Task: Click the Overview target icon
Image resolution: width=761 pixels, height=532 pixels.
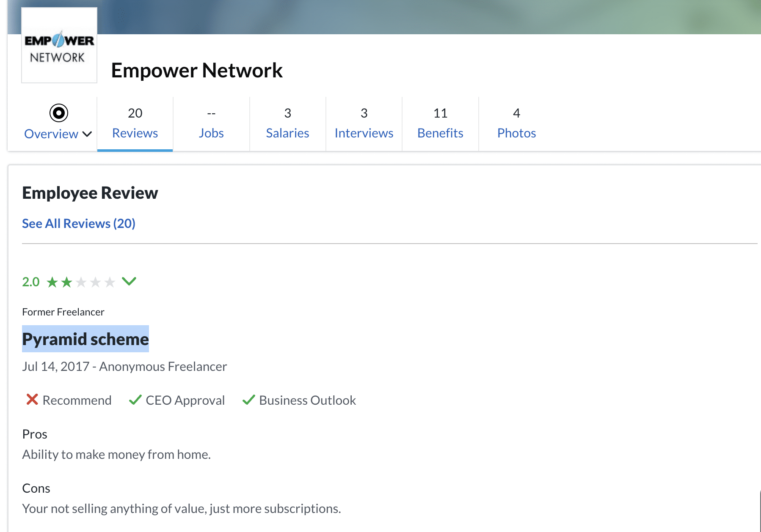Action: coord(58,113)
